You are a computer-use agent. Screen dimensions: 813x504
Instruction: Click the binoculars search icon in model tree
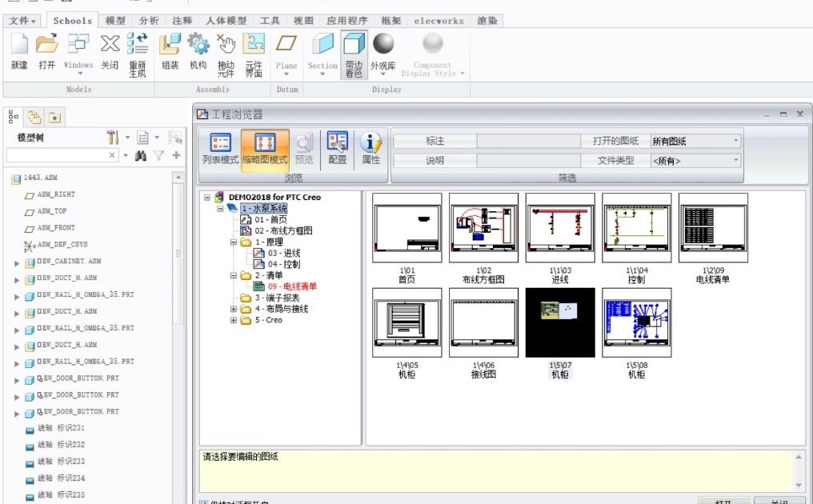click(x=140, y=155)
